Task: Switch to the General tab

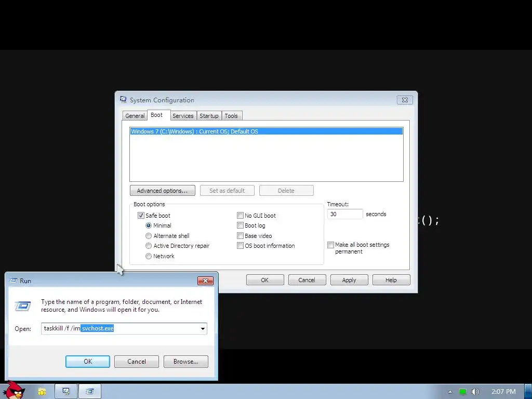Action: [x=135, y=116]
